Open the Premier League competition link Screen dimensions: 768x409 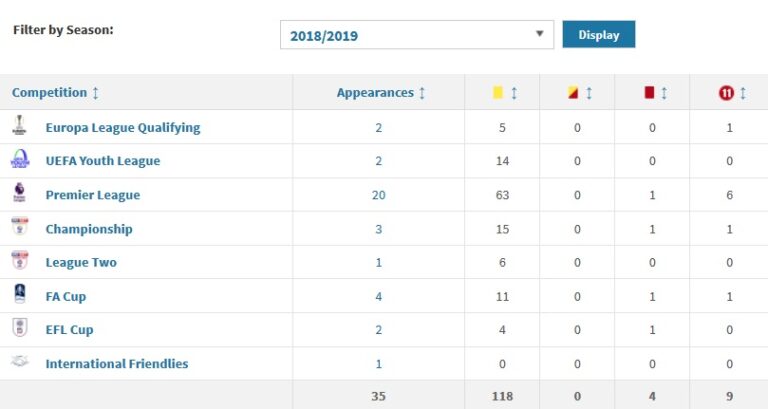point(92,195)
